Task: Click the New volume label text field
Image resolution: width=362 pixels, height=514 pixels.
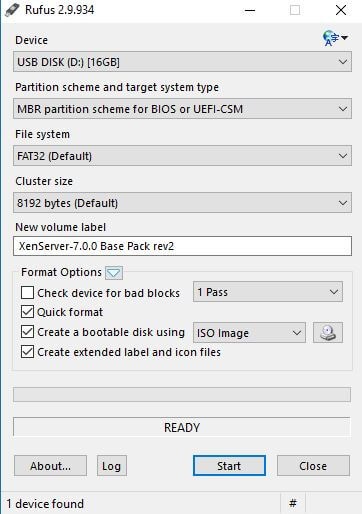Action: tap(182, 246)
